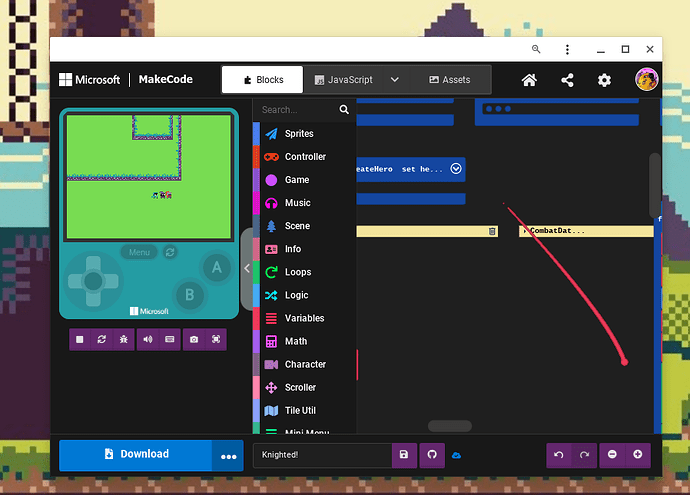690x495 pixels.
Task: Click the window zoom magnifier icon
Action: 536,49
